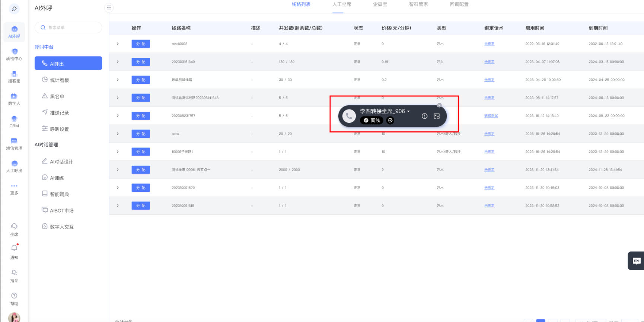Open gear settings in the agent widget

click(390, 120)
